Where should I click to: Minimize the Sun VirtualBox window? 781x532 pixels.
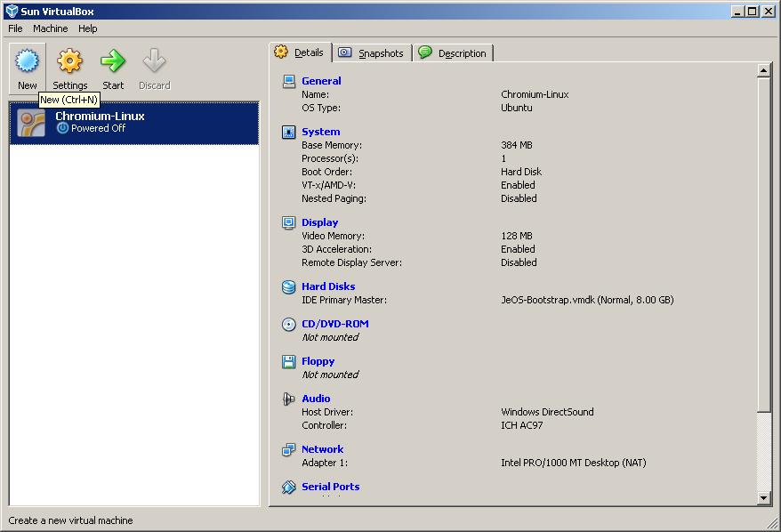pyautogui.click(x=738, y=11)
